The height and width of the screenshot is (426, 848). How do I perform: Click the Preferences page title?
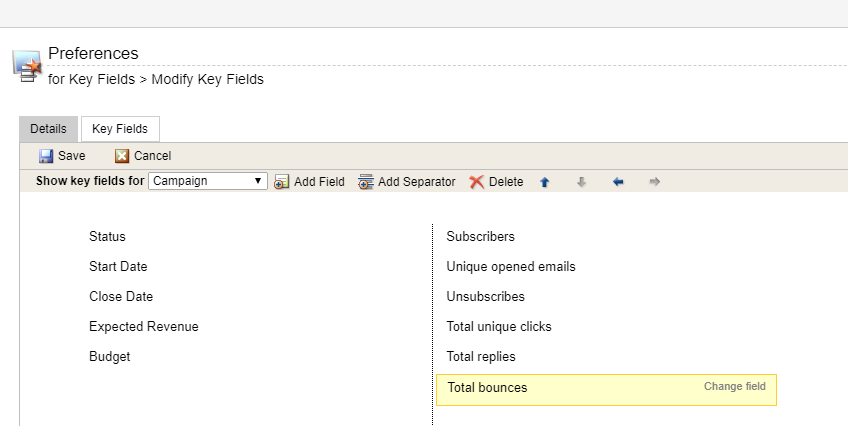pyautogui.click(x=93, y=54)
